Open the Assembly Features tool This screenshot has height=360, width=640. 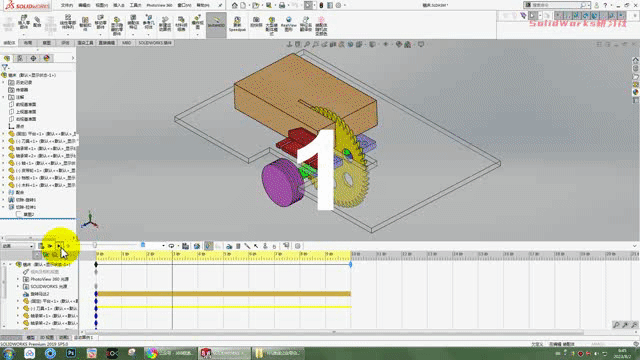pyautogui.click(x=133, y=22)
